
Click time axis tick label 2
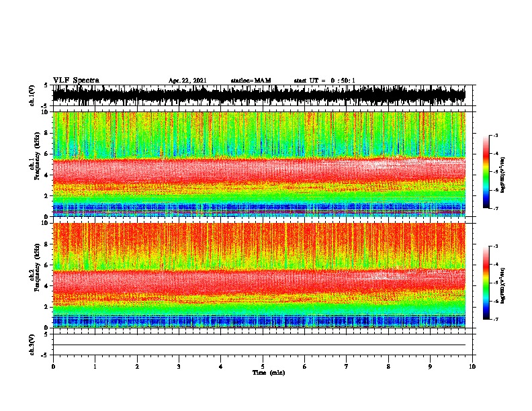(137, 367)
